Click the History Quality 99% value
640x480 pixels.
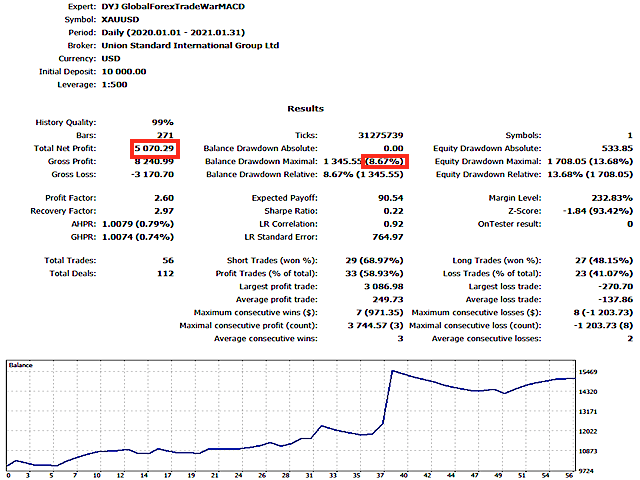162,122
